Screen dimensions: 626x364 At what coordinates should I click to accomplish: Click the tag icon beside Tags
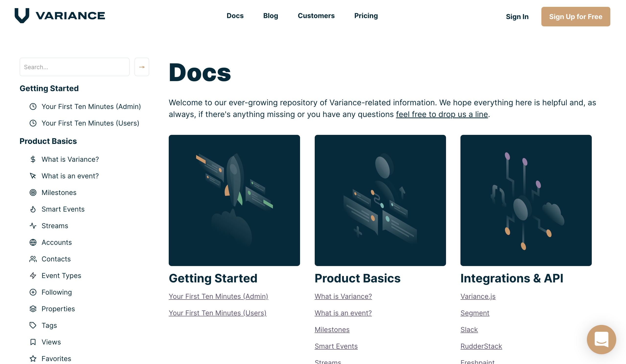click(33, 326)
